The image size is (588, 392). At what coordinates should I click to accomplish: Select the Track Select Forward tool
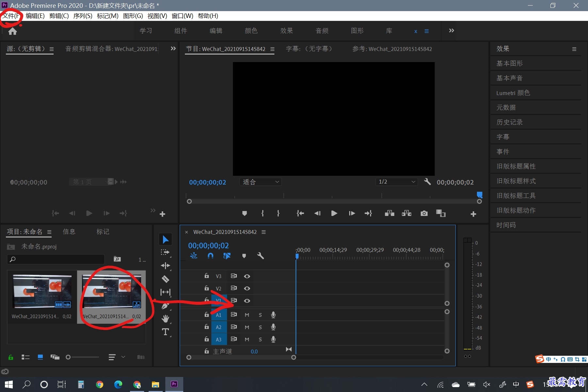pos(165,253)
